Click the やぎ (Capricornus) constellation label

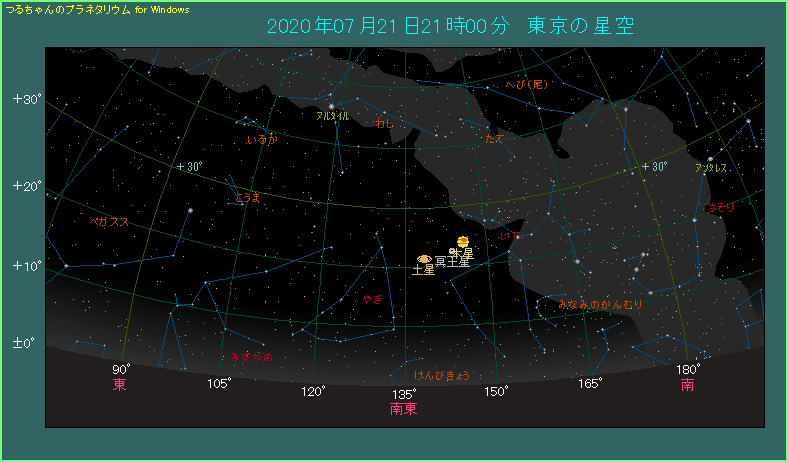pyautogui.click(x=372, y=298)
